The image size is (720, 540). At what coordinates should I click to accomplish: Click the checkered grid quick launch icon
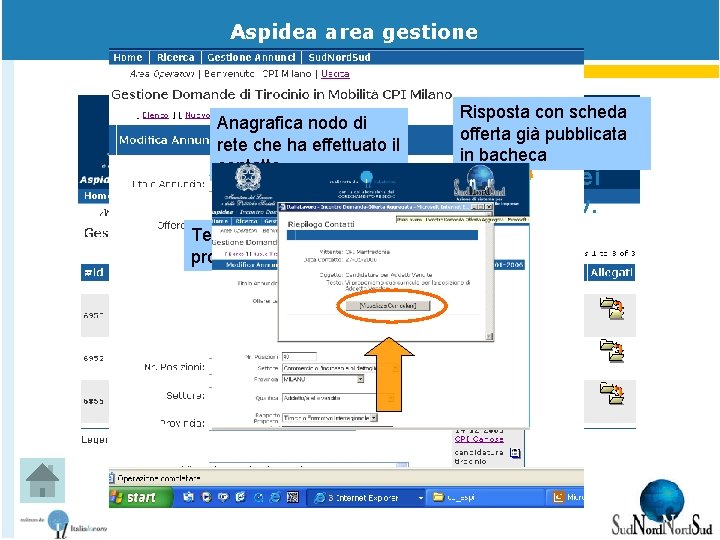click(292, 498)
